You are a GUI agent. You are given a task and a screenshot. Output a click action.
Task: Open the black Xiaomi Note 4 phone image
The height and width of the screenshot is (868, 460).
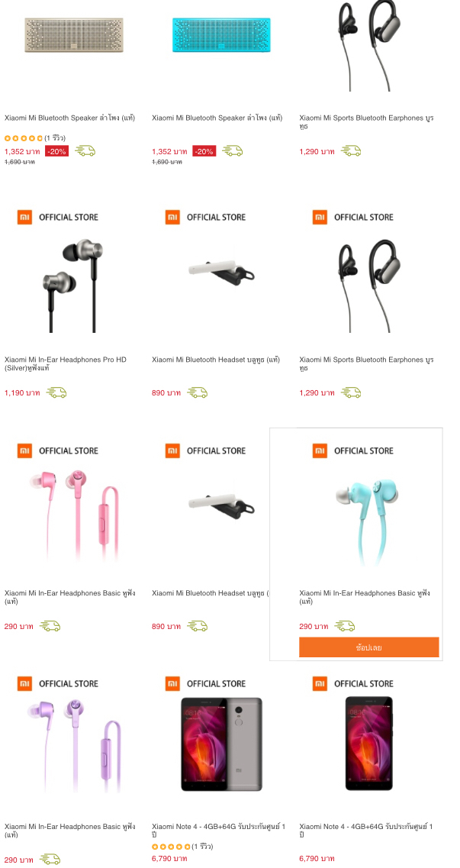pyautogui.click(x=368, y=744)
